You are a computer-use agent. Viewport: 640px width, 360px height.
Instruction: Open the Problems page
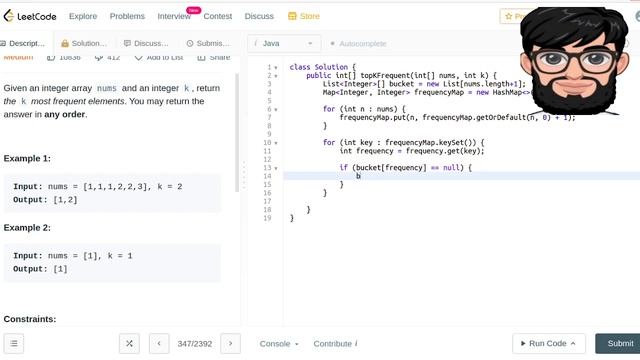click(127, 16)
